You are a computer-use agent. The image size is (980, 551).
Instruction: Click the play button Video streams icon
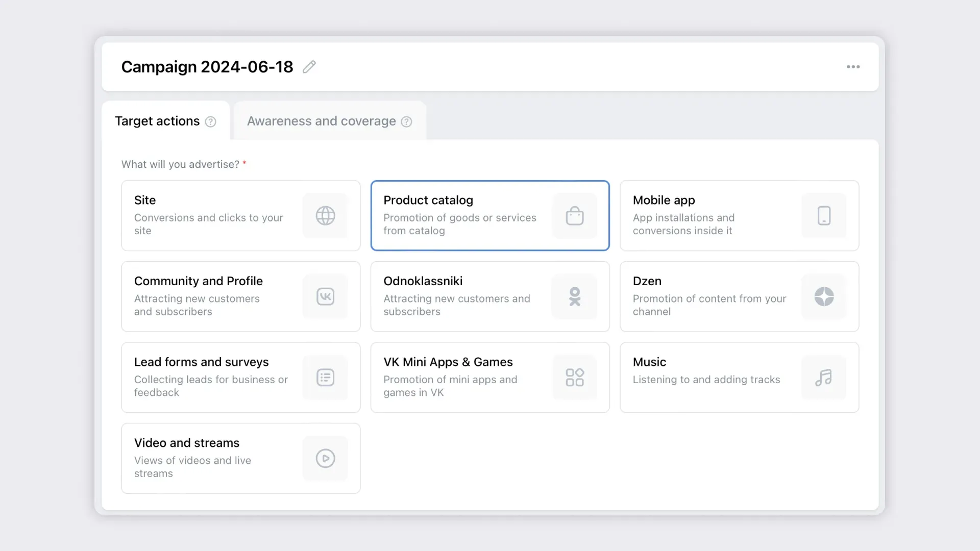[x=325, y=458]
